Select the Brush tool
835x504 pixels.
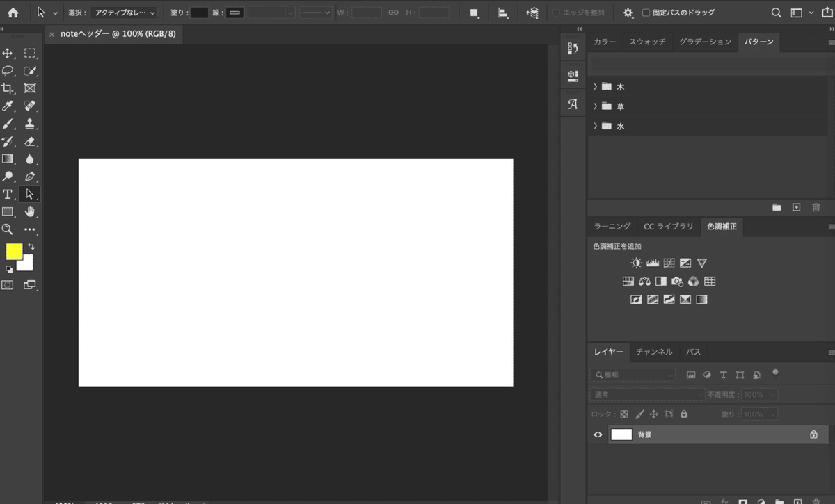8,124
